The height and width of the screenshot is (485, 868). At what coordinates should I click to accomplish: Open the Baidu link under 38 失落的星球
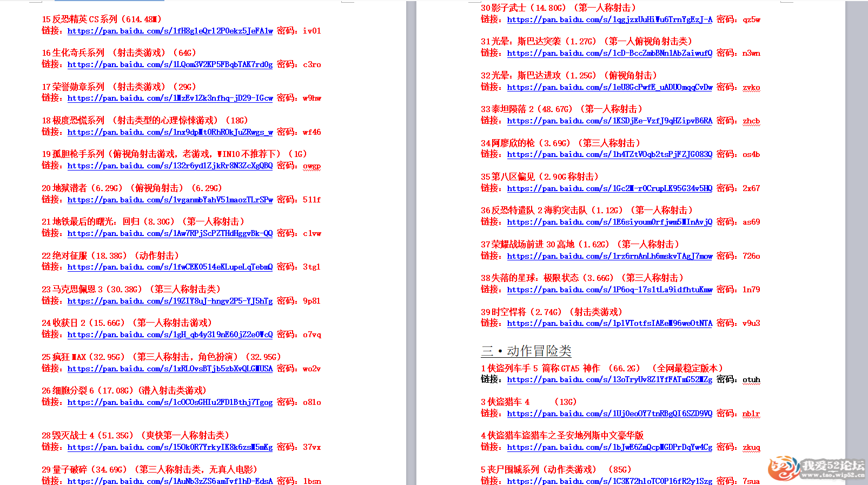click(609, 290)
